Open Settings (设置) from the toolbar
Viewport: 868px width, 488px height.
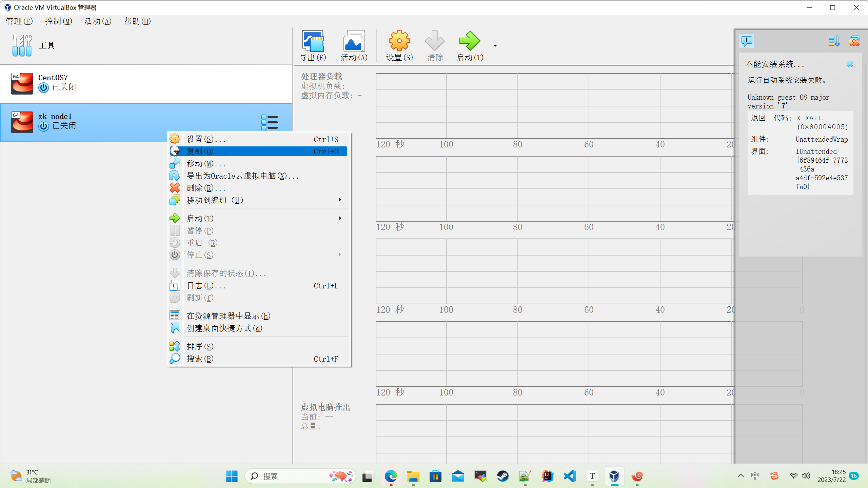coord(399,46)
